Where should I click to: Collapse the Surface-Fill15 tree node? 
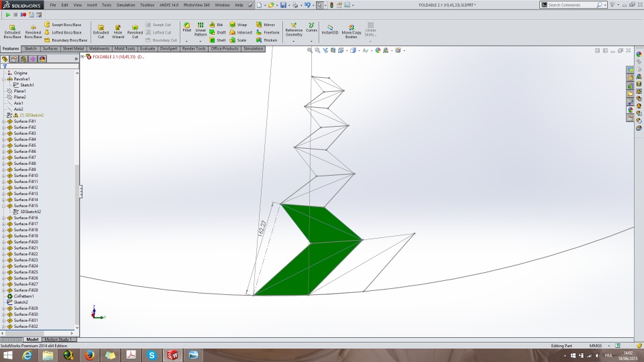click(4, 206)
